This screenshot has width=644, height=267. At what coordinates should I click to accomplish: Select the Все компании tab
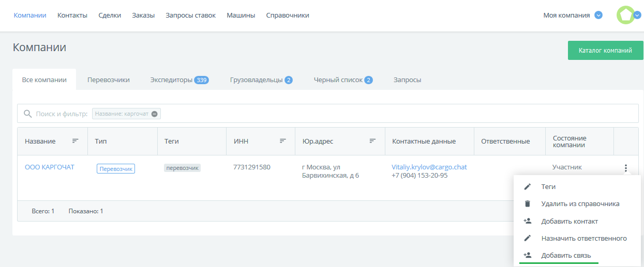tap(44, 80)
